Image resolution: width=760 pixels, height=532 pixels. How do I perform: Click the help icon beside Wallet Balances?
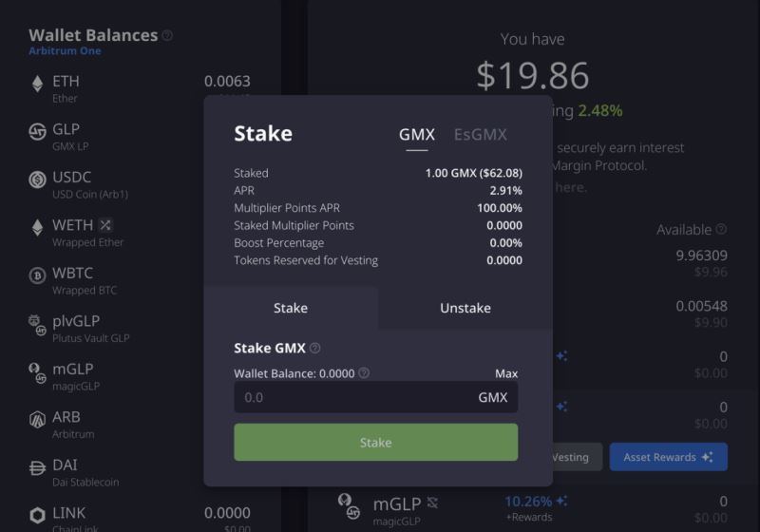coord(167,35)
